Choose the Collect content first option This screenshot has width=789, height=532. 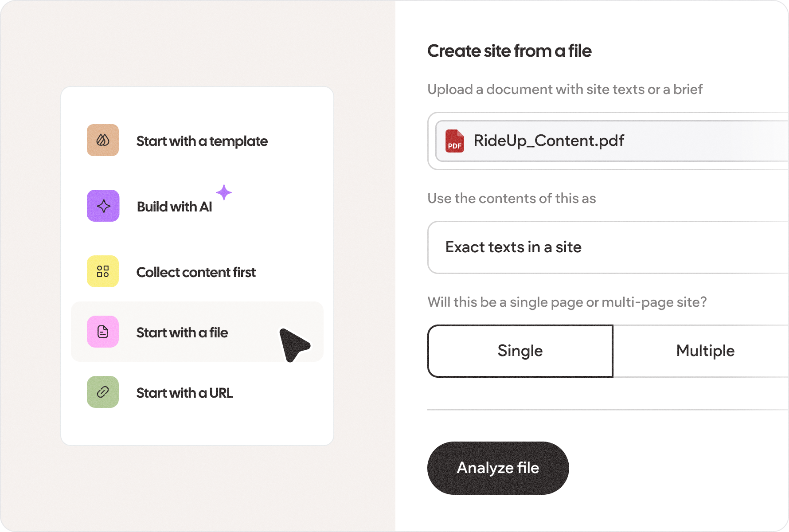[197, 272]
